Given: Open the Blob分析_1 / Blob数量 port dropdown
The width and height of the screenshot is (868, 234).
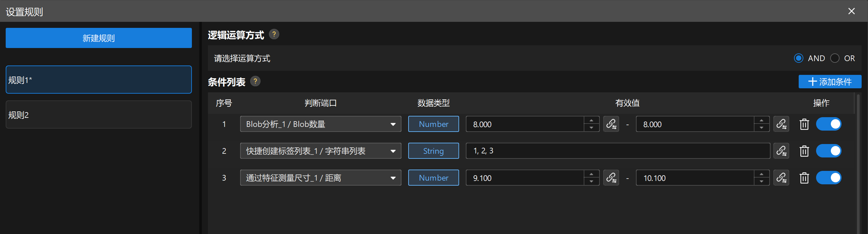Looking at the screenshot, I should click(x=320, y=124).
